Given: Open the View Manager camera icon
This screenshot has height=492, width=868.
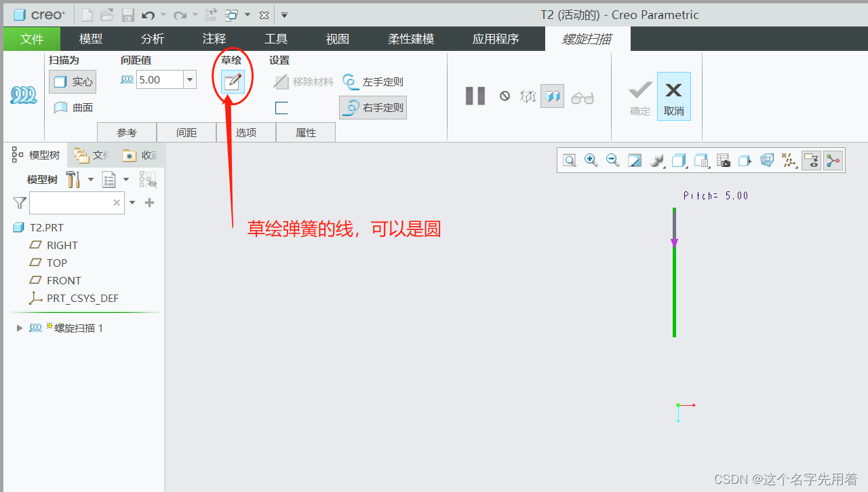Looking at the screenshot, I should coord(724,160).
